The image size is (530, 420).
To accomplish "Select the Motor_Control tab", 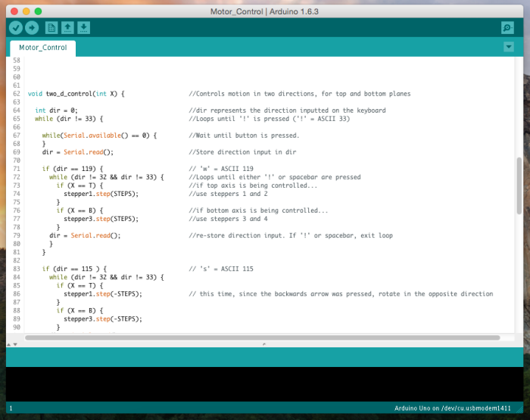I will (43, 48).
